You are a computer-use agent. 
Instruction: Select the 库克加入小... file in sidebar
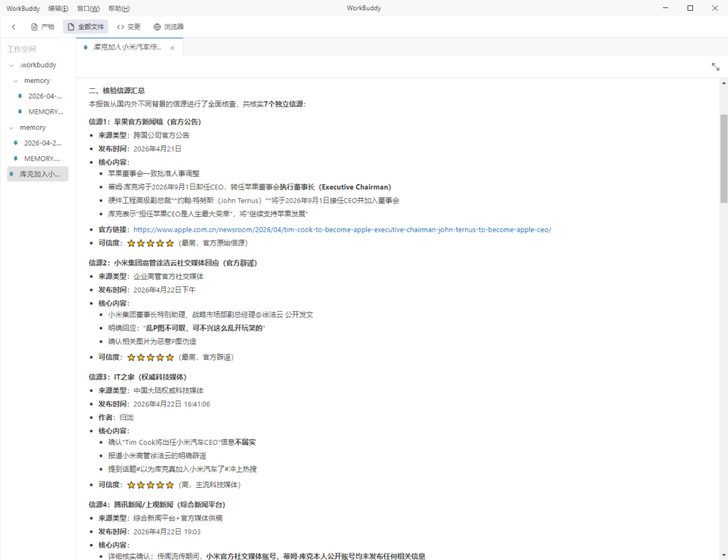(38, 174)
